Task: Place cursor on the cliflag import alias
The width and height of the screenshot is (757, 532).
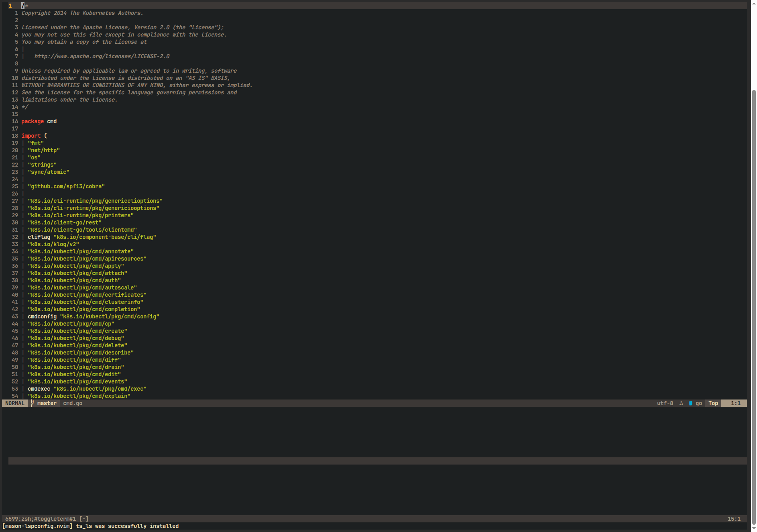Action: pos(39,237)
